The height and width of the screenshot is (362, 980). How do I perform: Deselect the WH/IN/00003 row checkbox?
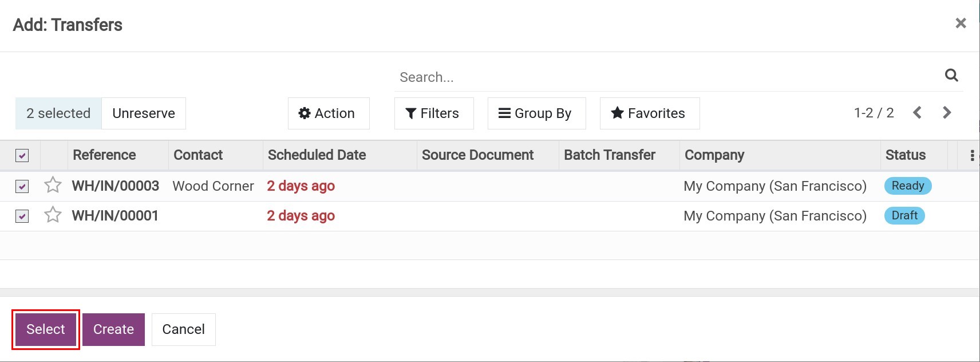(x=22, y=186)
